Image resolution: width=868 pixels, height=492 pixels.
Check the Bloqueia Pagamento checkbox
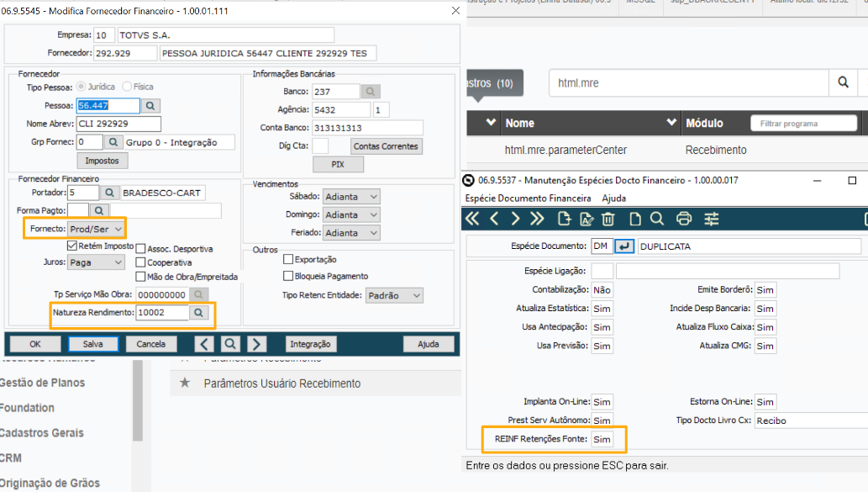tap(288, 275)
